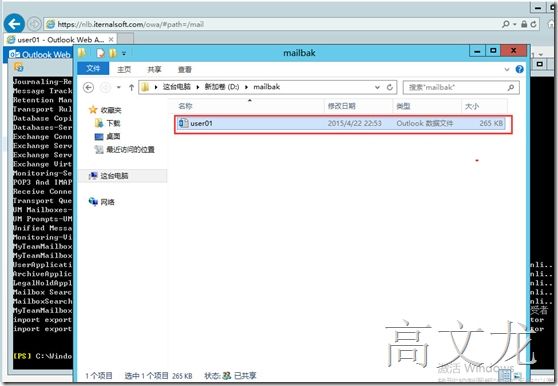Open quick access toolbar customize dropdown

(124, 53)
